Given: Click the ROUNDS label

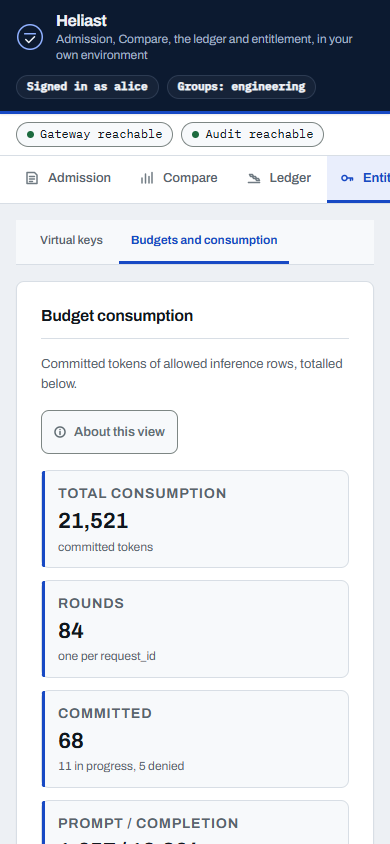Looking at the screenshot, I should (x=91, y=603).
